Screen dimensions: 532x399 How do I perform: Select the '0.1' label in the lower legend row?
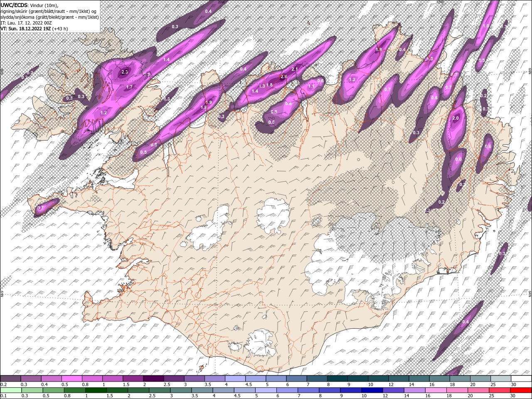pos(4,396)
